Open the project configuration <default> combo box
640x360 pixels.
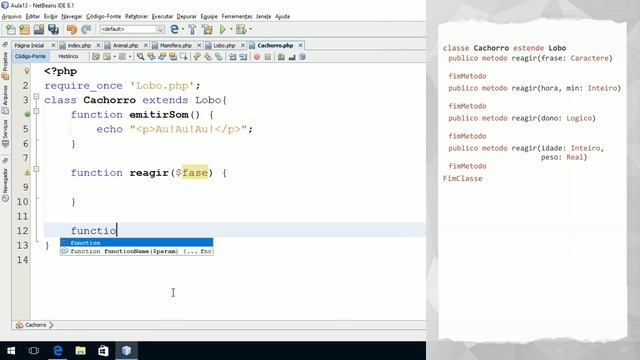coord(132,29)
